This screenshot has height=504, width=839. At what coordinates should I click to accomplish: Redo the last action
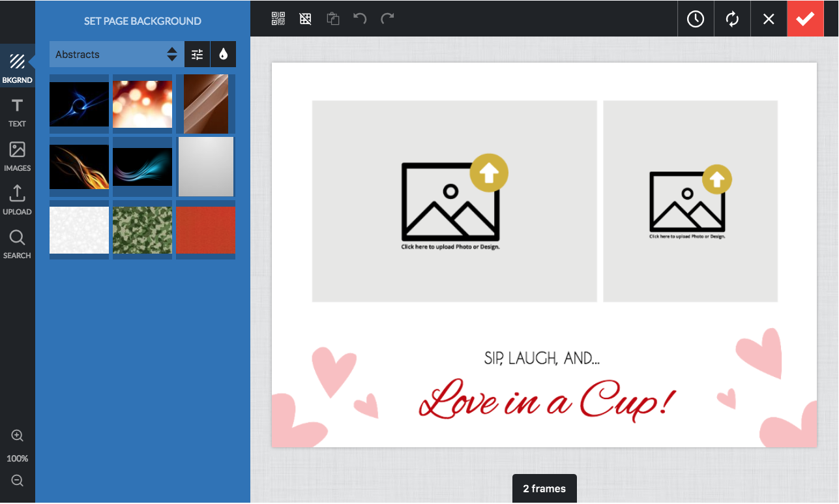[387, 18]
